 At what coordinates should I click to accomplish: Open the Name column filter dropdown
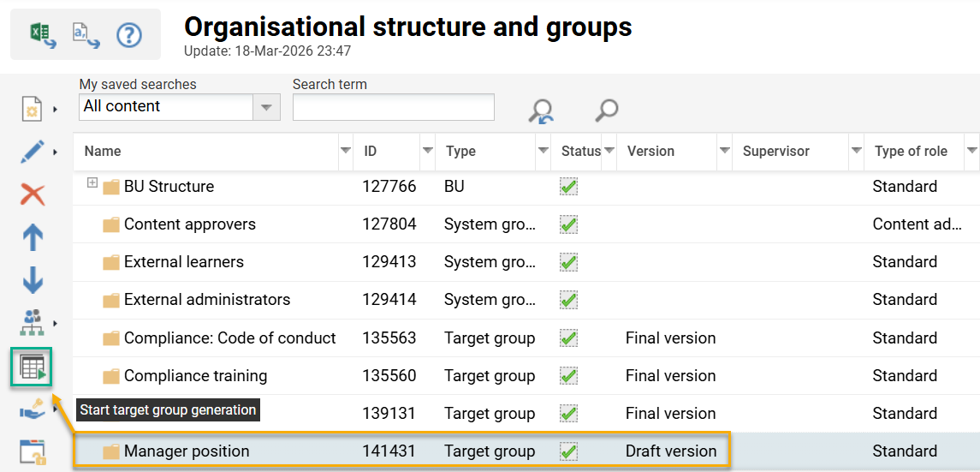(345, 152)
